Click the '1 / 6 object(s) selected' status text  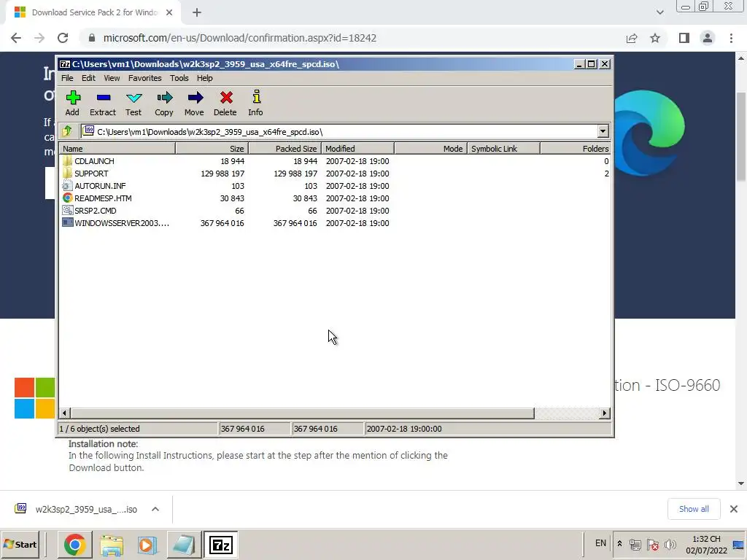99,429
